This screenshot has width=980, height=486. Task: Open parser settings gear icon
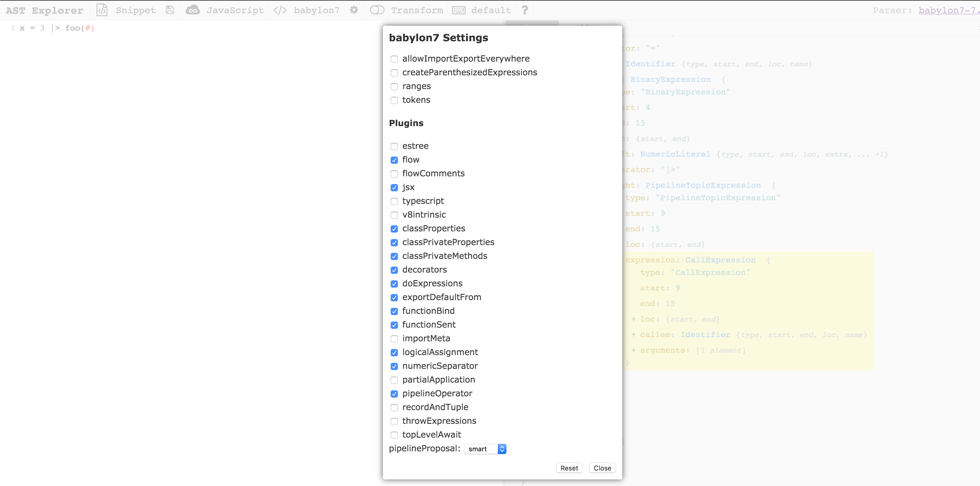(354, 10)
